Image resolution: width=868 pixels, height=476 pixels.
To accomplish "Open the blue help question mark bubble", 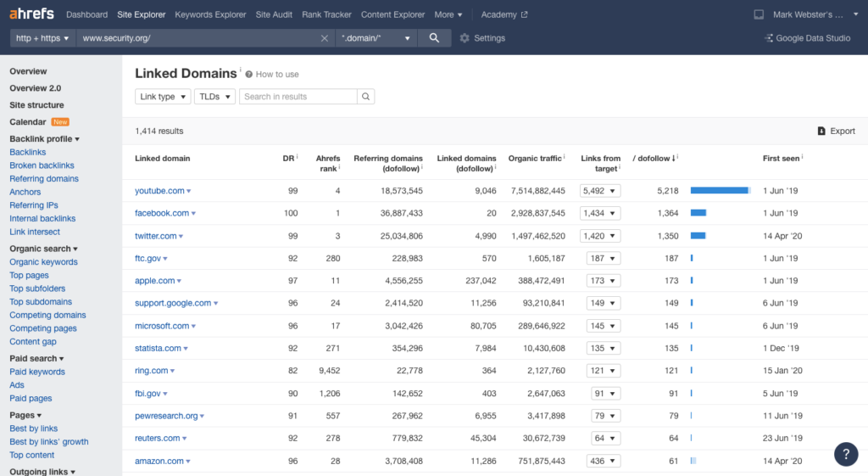I will 845,453.
